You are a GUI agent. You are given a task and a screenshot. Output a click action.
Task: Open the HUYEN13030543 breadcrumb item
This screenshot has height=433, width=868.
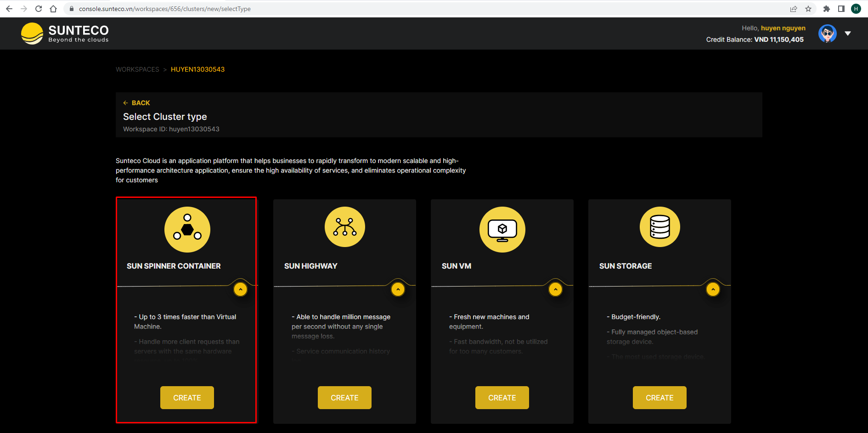(x=197, y=69)
